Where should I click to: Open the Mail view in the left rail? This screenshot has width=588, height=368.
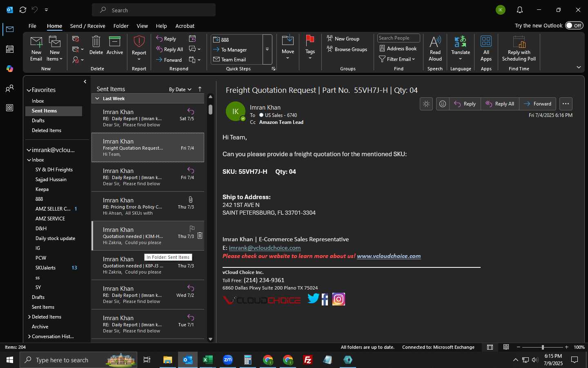10,29
